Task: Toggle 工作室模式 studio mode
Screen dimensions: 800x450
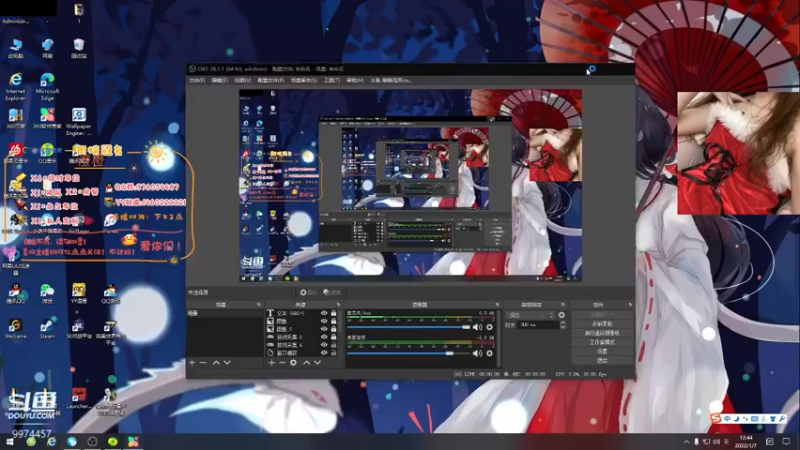Action: (x=602, y=342)
